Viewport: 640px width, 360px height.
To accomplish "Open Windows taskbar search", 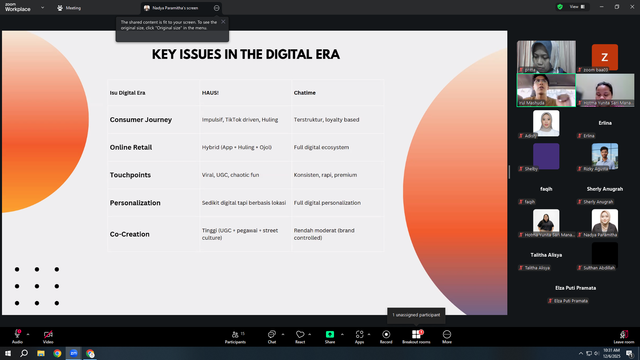I will [x=24, y=353].
